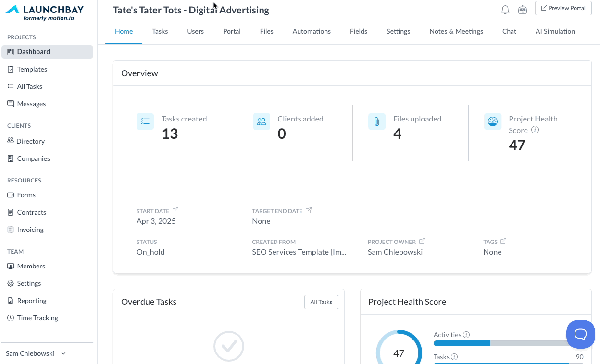This screenshot has width=600, height=364.
Task: Click the Activities progress bar
Action: click(508, 343)
